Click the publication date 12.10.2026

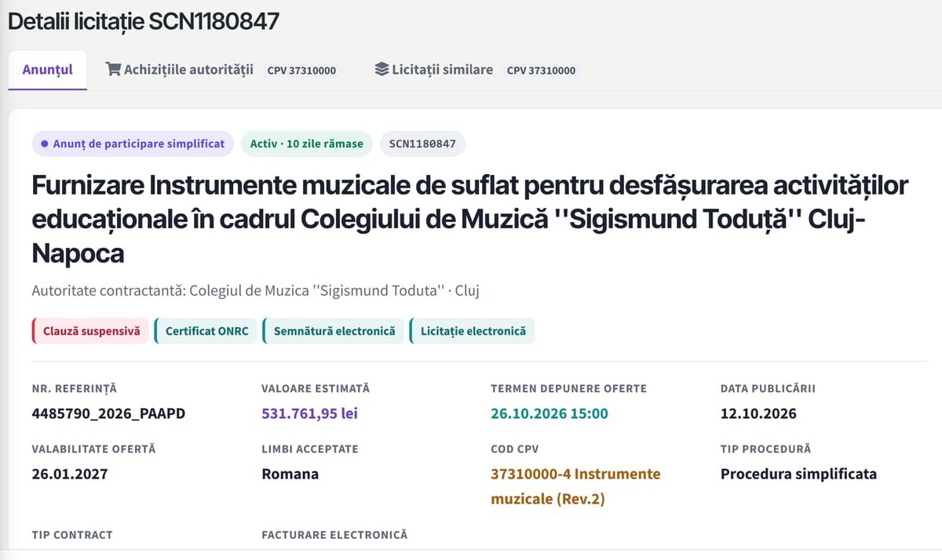(758, 413)
